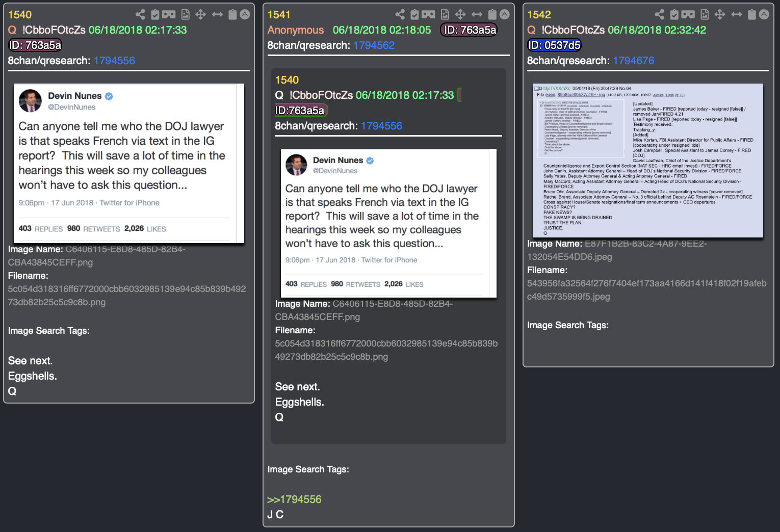This screenshot has height=532, width=780.
Task: Click the horizontal resize arrows on post 1542
Action: (x=737, y=14)
